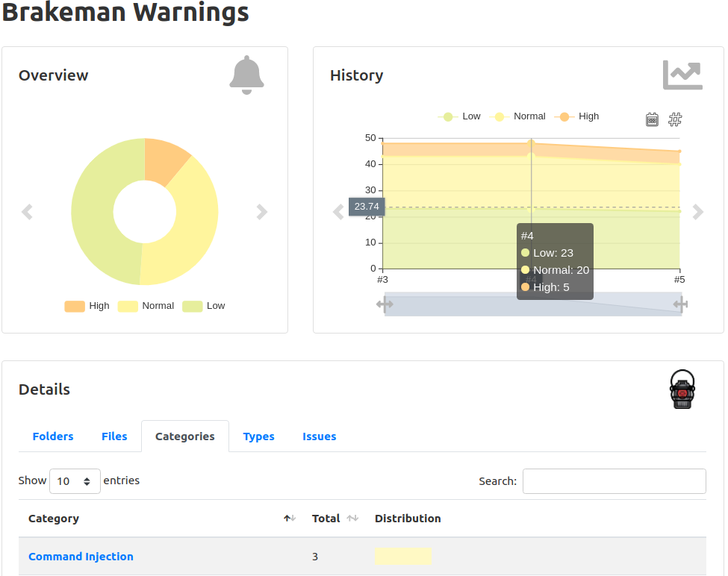Open the Files tab
This screenshot has height=576, width=728.
coord(114,436)
